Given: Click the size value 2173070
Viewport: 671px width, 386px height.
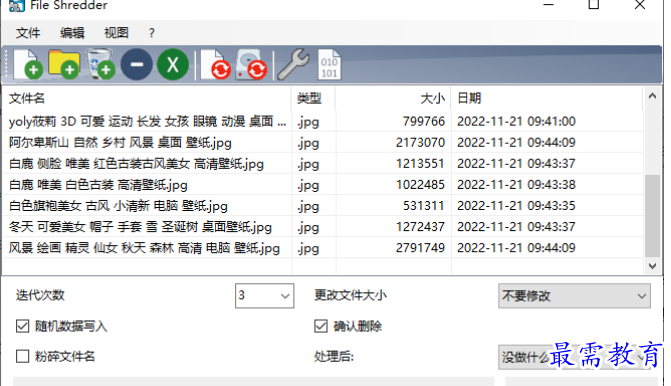Looking at the screenshot, I should pyautogui.click(x=420, y=143).
